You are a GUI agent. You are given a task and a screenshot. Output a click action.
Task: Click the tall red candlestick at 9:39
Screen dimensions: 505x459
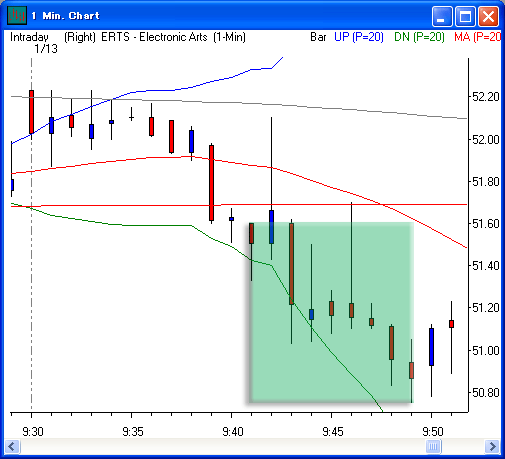(x=211, y=183)
